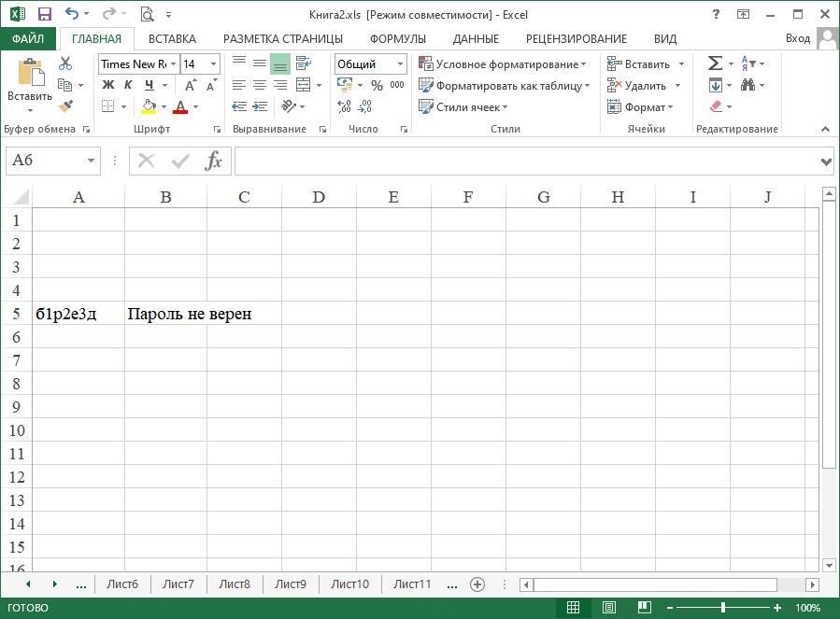Open Условное форматирование menu

pyautogui.click(x=503, y=63)
